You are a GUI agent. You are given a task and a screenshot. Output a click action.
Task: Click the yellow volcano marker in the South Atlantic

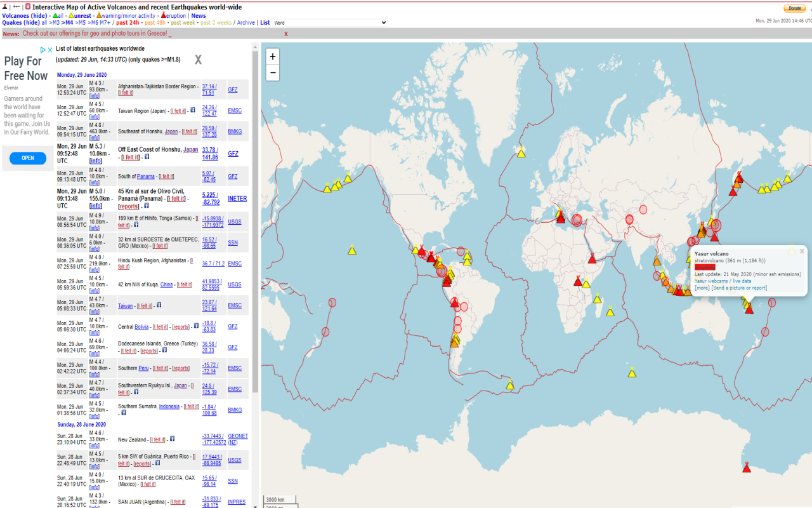point(510,384)
